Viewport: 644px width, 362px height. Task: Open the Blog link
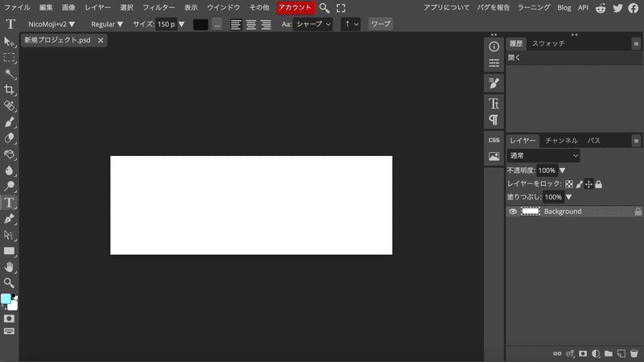pyautogui.click(x=564, y=8)
